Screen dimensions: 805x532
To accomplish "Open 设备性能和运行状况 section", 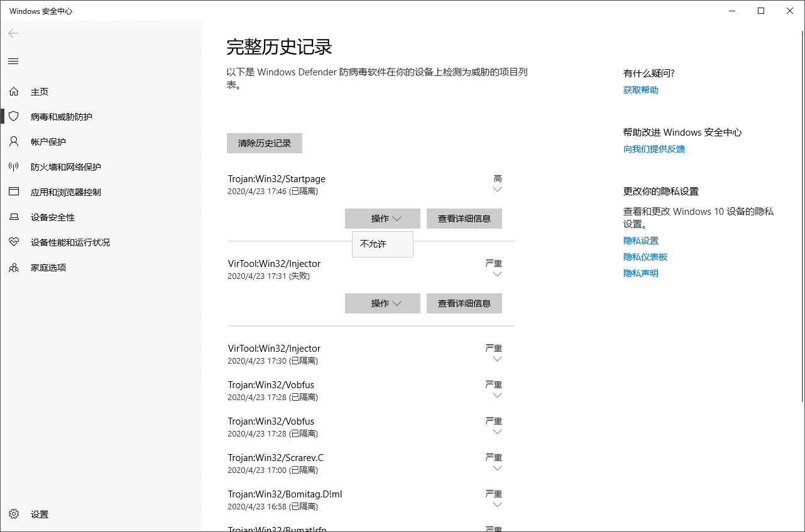I will click(x=70, y=242).
